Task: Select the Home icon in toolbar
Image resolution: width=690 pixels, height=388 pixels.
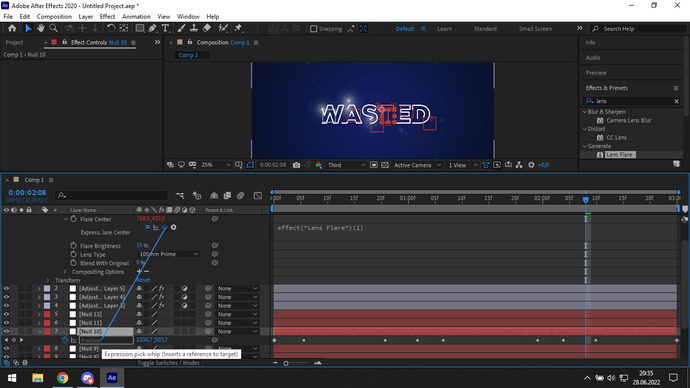Action: point(12,29)
